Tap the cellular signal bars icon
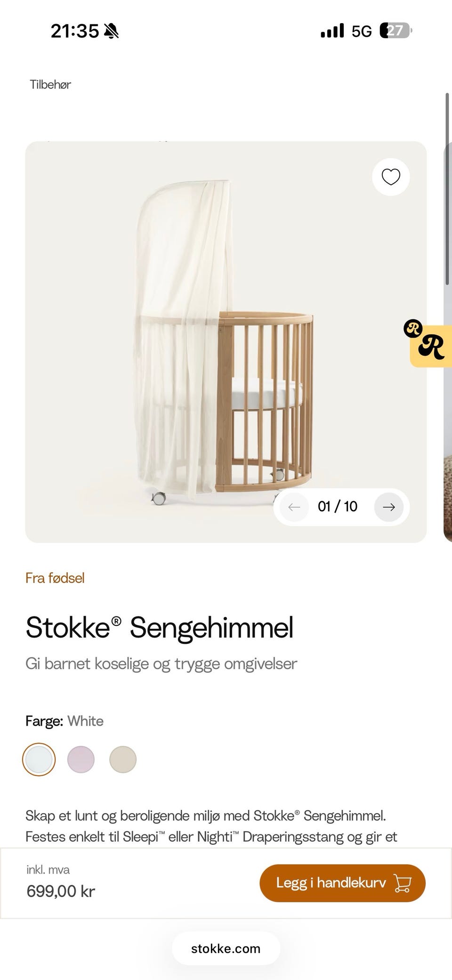452x980 pixels. 332,31
